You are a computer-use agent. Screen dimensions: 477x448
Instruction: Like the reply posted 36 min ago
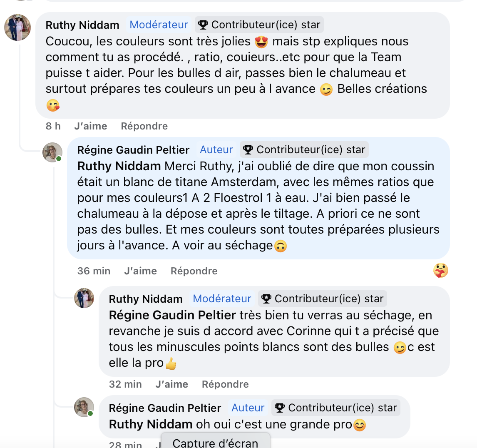click(x=140, y=271)
